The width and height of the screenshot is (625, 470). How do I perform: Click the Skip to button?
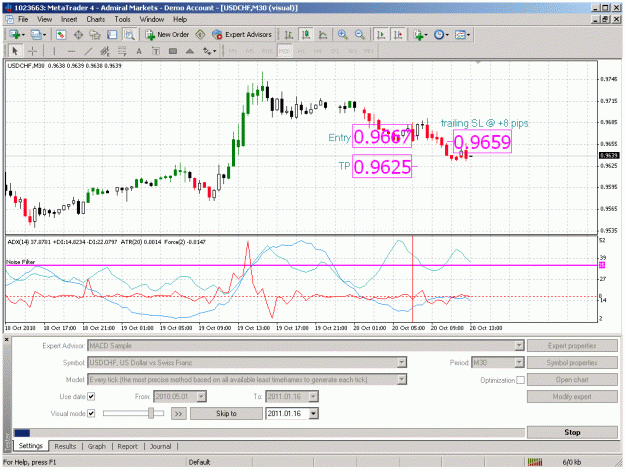(x=226, y=414)
